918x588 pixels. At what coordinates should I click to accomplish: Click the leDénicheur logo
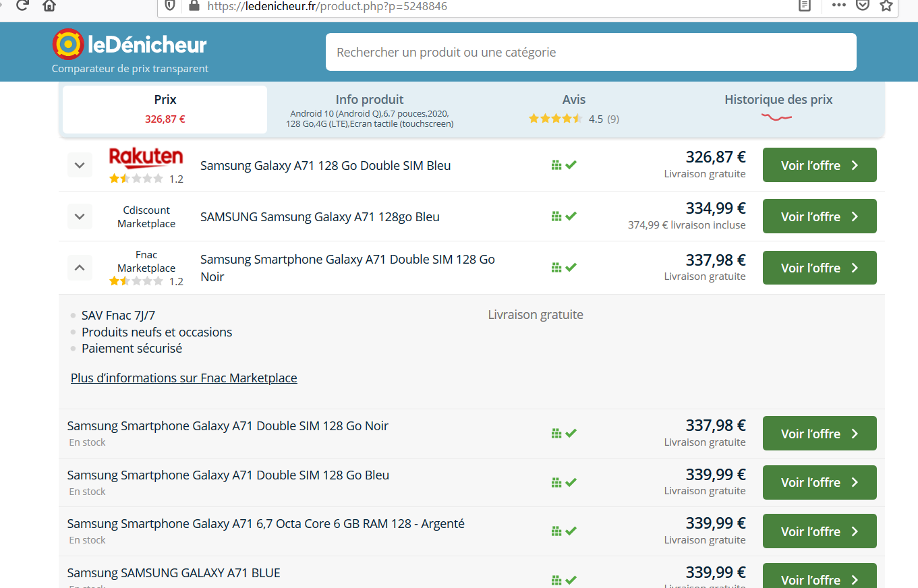130,45
